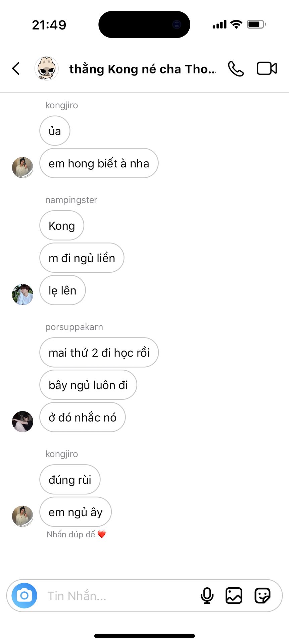Image resolution: width=289 pixels, height=644 pixels.
Task: Tap the group chat avatar in header
Action: 47,68
